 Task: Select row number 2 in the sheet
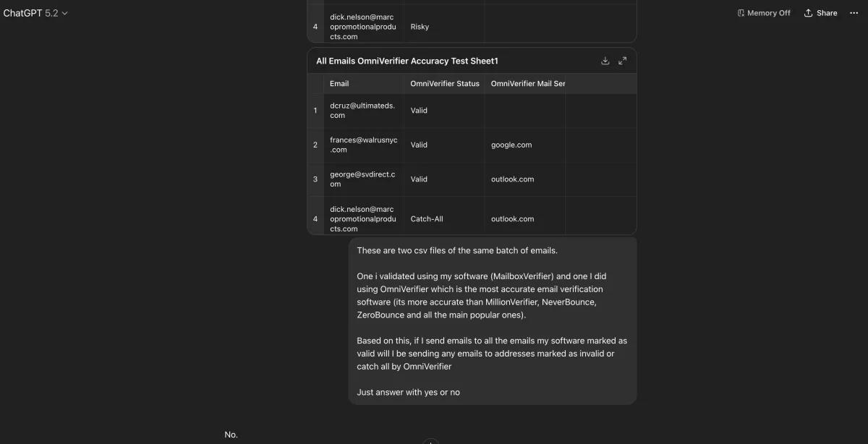click(315, 145)
